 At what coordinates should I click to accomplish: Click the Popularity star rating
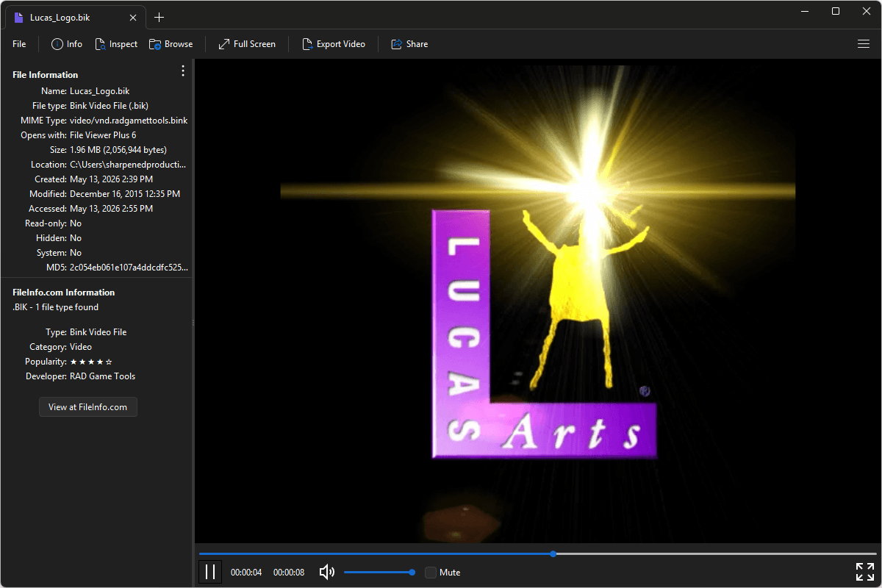[91, 362]
